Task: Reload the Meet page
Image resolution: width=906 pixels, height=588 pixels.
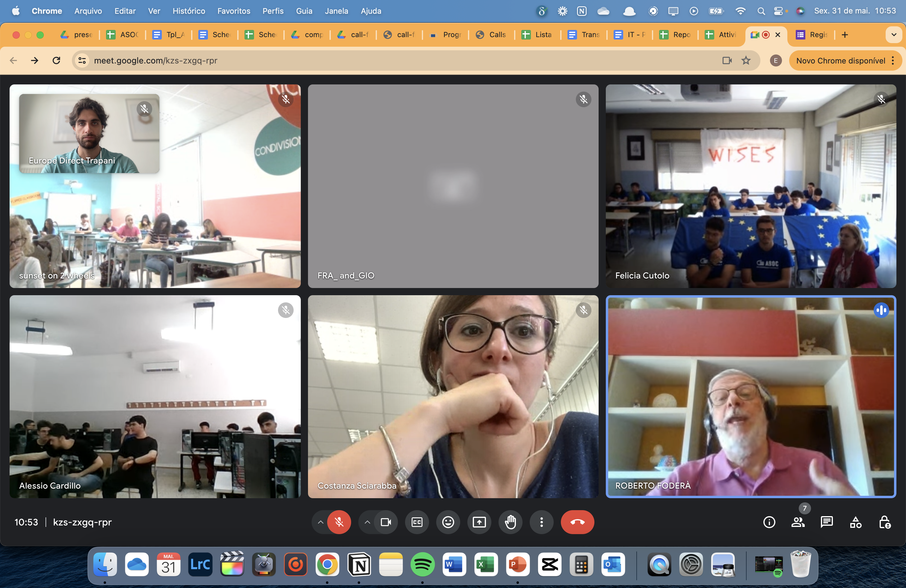Action: (x=56, y=60)
